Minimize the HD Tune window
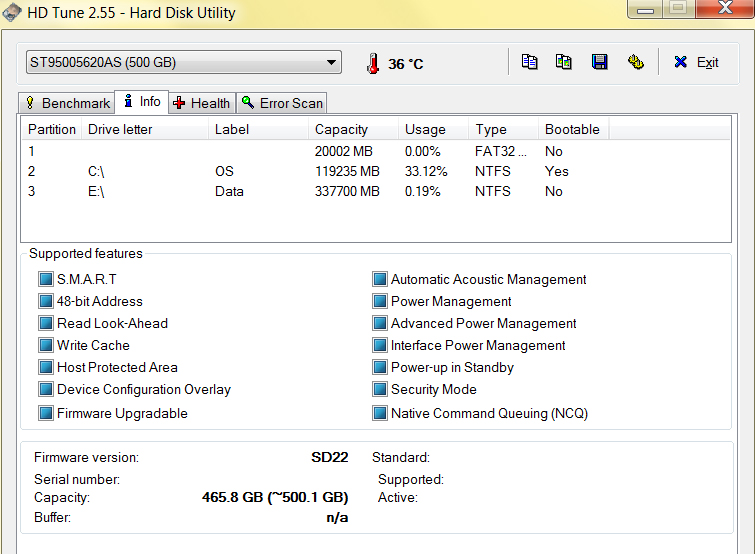 coord(645,8)
